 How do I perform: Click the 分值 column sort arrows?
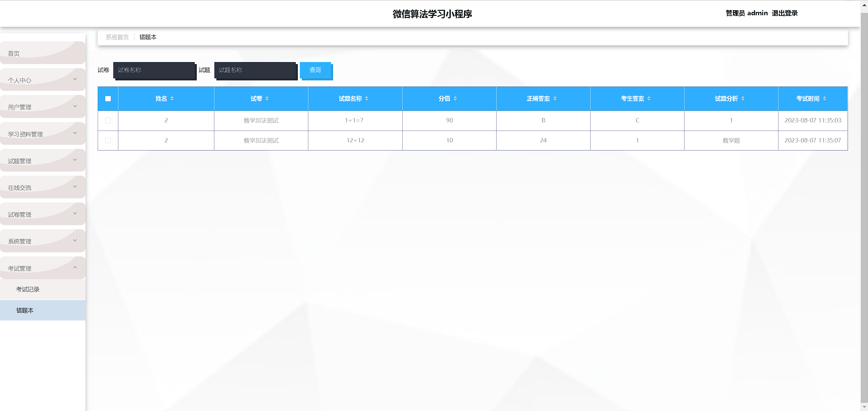(455, 99)
